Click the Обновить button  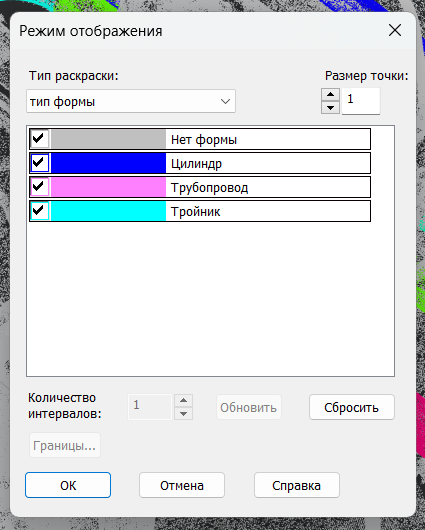(x=249, y=407)
